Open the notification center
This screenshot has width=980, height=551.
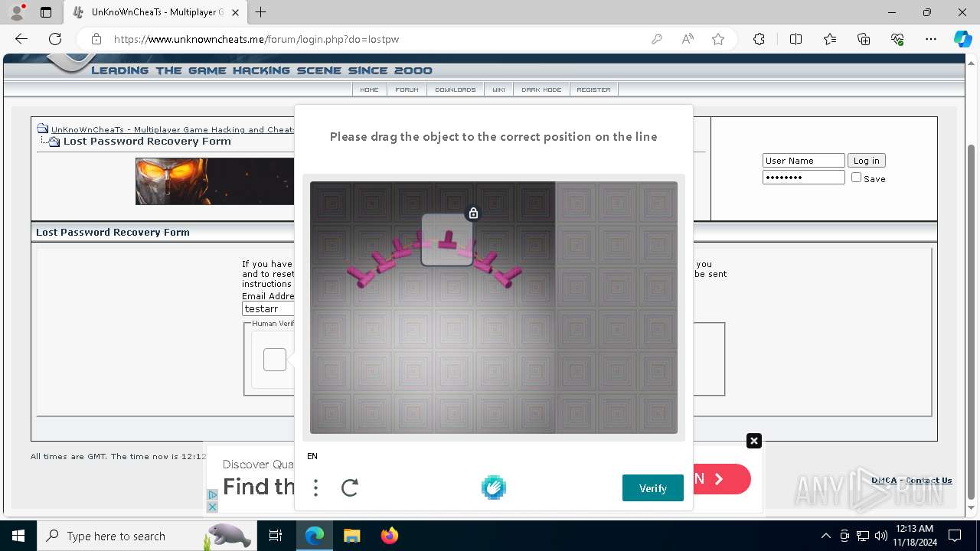[x=955, y=536]
